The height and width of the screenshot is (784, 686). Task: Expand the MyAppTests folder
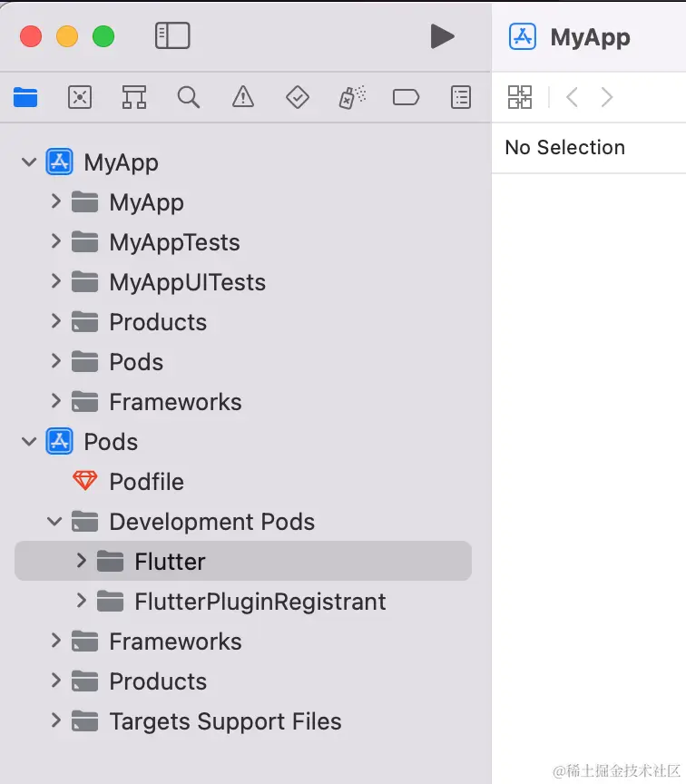55,242
